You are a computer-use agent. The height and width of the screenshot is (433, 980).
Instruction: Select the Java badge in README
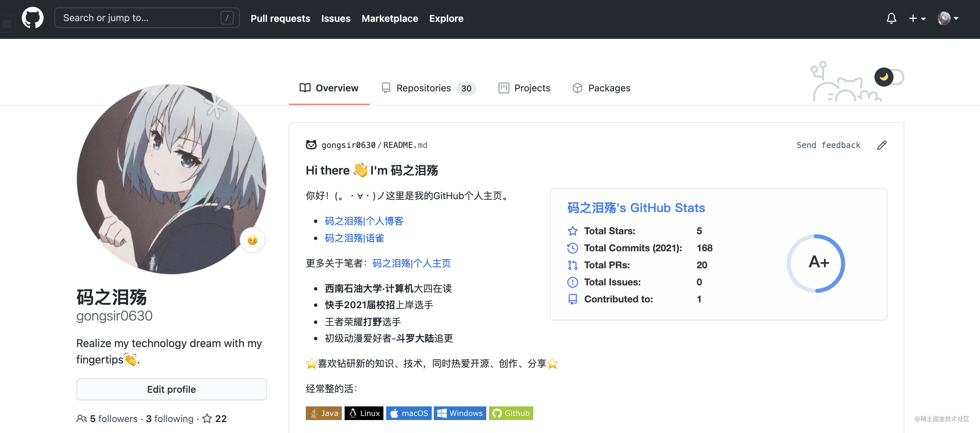tap(324, 413)
